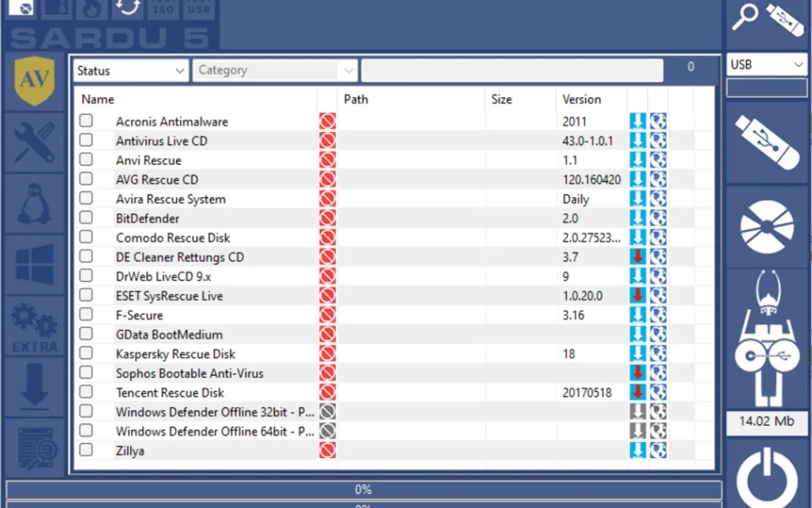Download Zillya with blue arrow icon

pos(638,450)
